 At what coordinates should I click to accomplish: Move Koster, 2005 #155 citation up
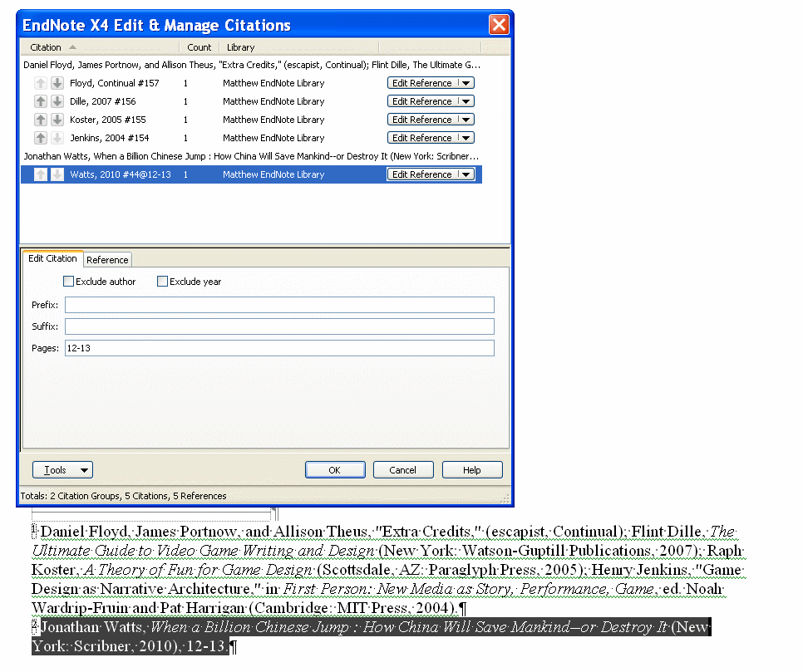pos(41,120)
